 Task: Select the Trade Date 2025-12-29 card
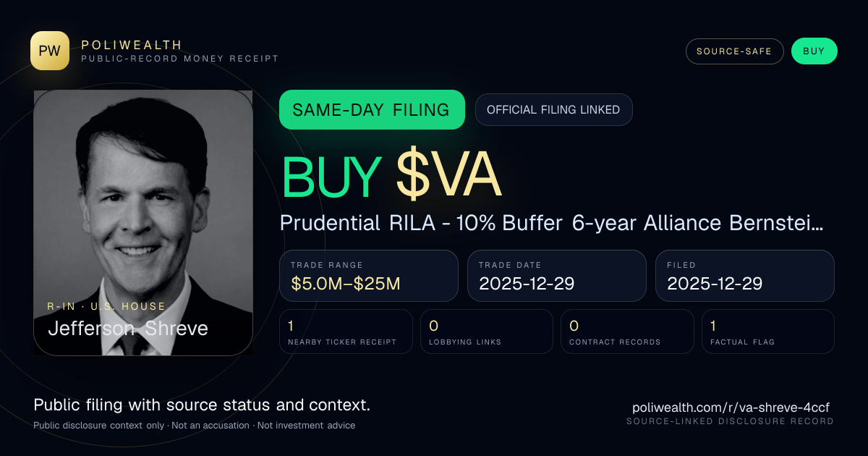(x=556, y=276)
